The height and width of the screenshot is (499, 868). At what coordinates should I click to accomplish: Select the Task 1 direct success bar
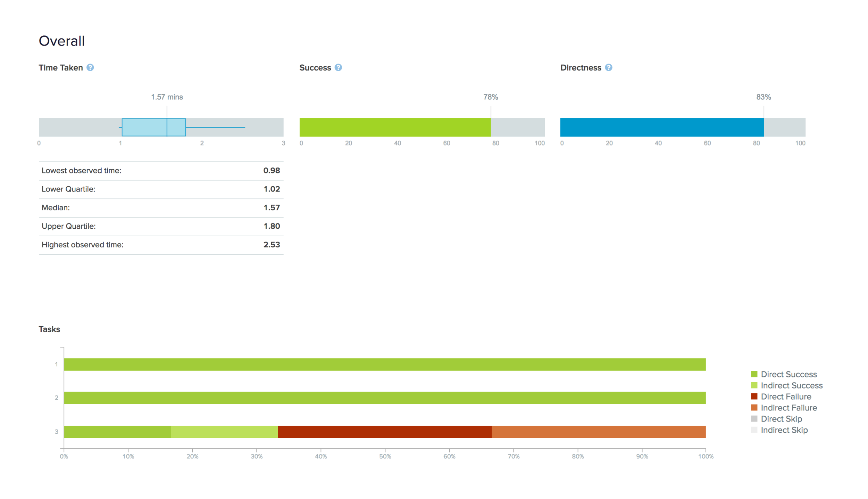385,365
